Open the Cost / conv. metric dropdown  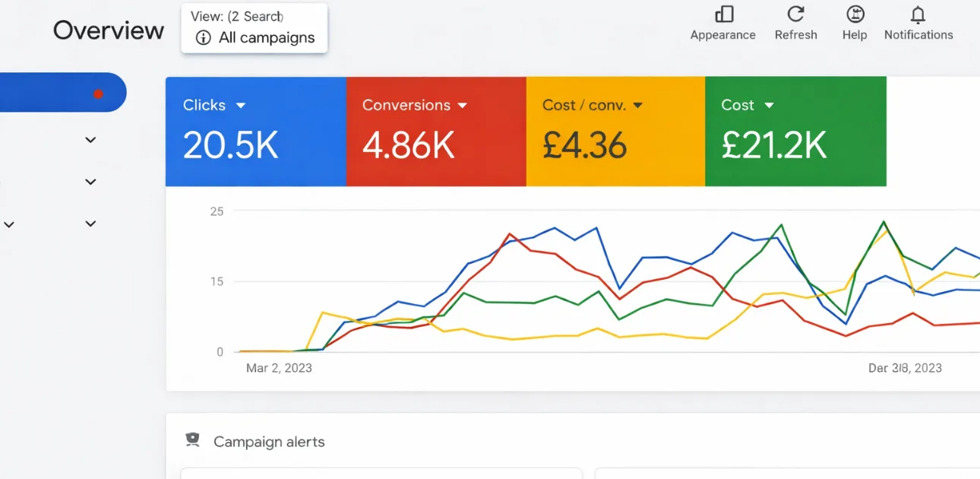(637, 106)
